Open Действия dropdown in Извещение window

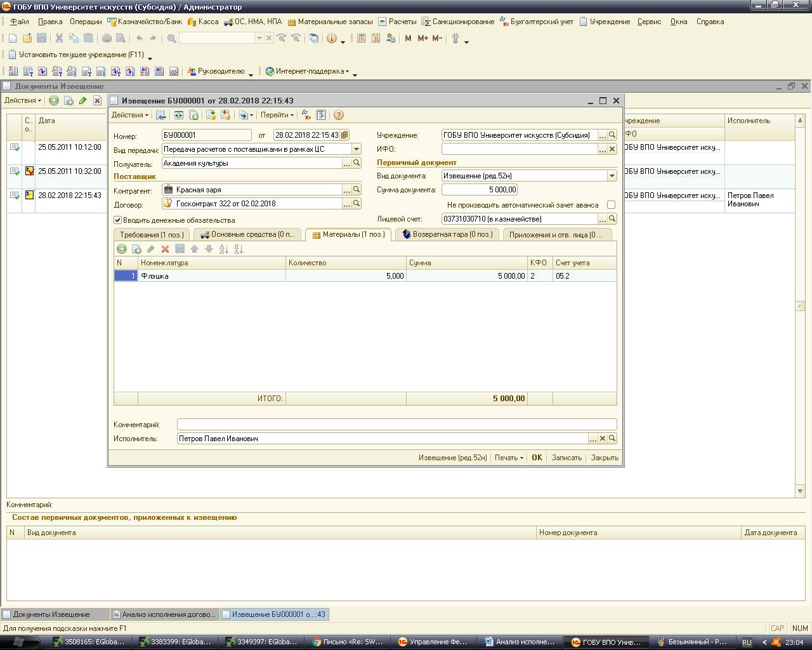[130, 115]
